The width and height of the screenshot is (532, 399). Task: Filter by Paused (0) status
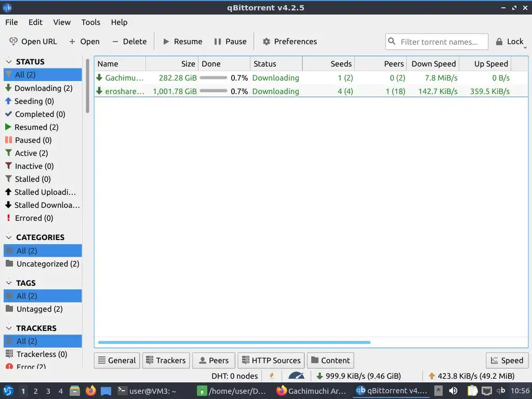point(43,140)
